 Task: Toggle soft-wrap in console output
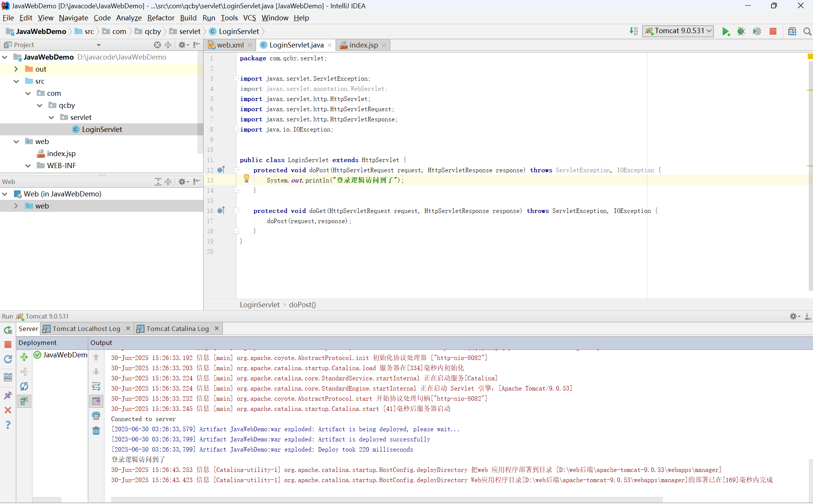(x=96, y=386)
